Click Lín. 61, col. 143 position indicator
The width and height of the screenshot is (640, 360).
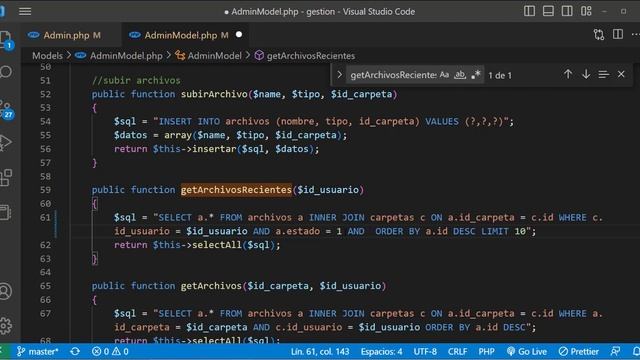320,351
